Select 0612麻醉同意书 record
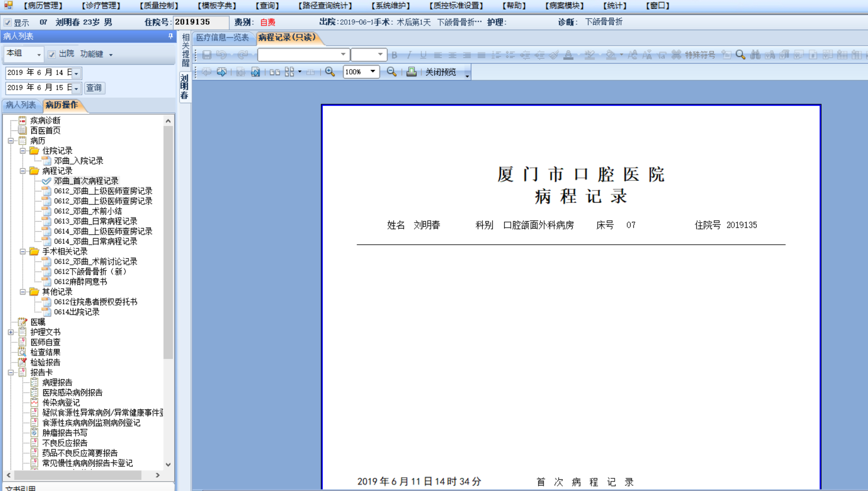 pyautogui.click(x=80, y=282)
